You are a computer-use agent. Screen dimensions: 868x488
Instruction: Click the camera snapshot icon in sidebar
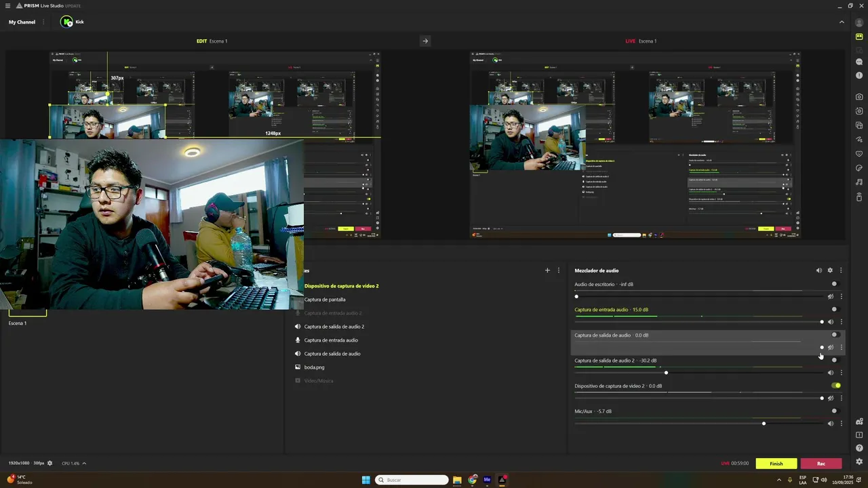click(859, 97)
